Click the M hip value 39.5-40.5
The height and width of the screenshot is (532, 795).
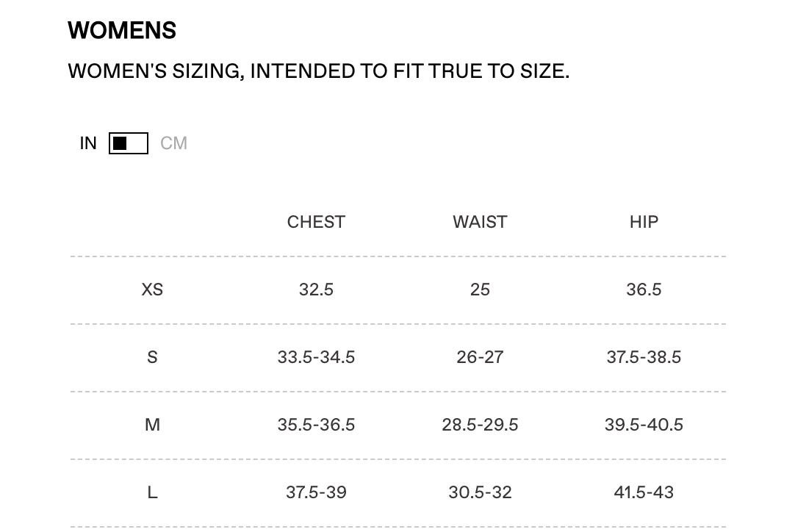pos(644,425)
